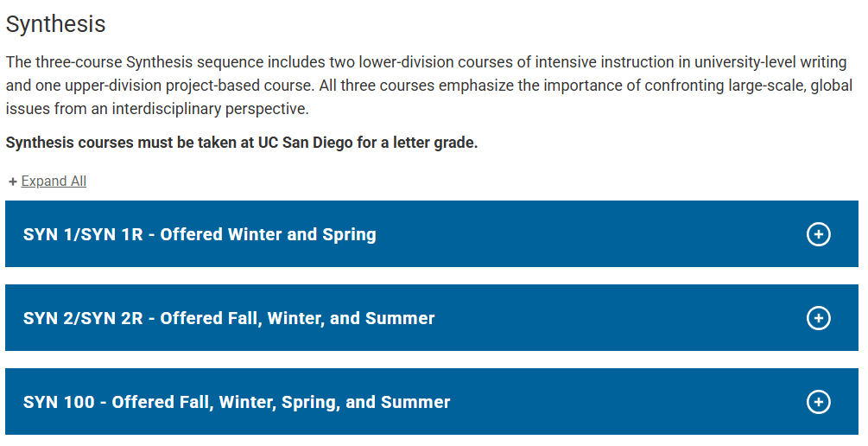This screenshot has height=446, width=868.
Task: Click the plus circle icon for SYN 1/SYN 1R
Action: pyautogui.click(x=818, y=234)
